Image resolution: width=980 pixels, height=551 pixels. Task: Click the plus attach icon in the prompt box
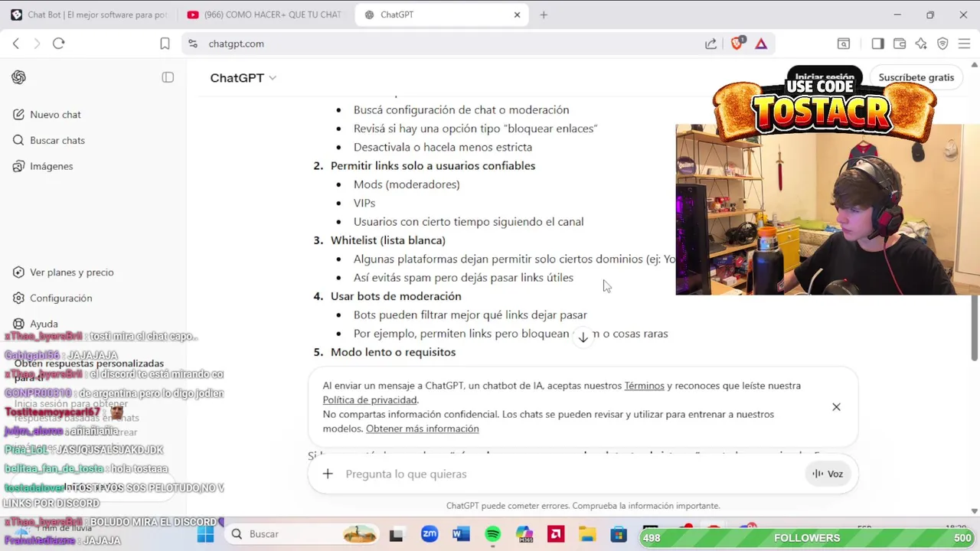[328, 474]
